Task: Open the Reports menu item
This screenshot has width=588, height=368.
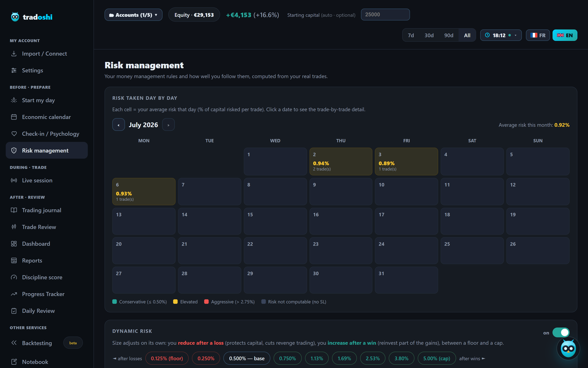Action: click(47, 260)
